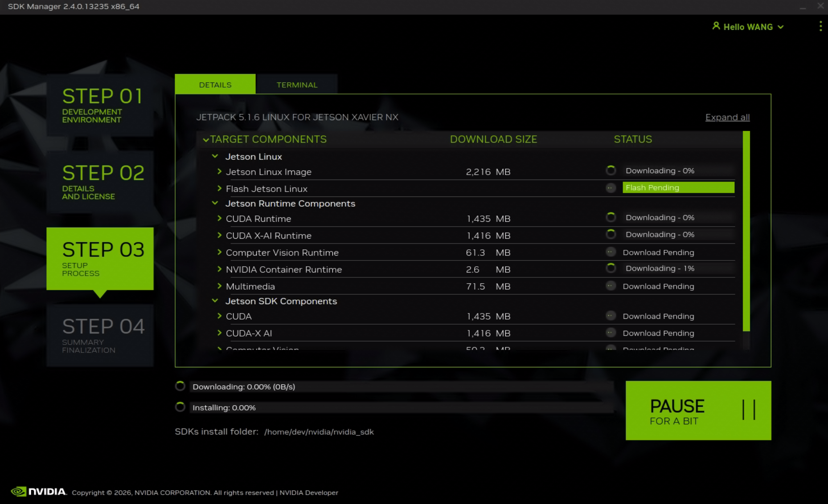The height and width of the screenshot is (504, 828).
Task: Click the pending status icon for Multimedia
Action: (x=611, y=286)
